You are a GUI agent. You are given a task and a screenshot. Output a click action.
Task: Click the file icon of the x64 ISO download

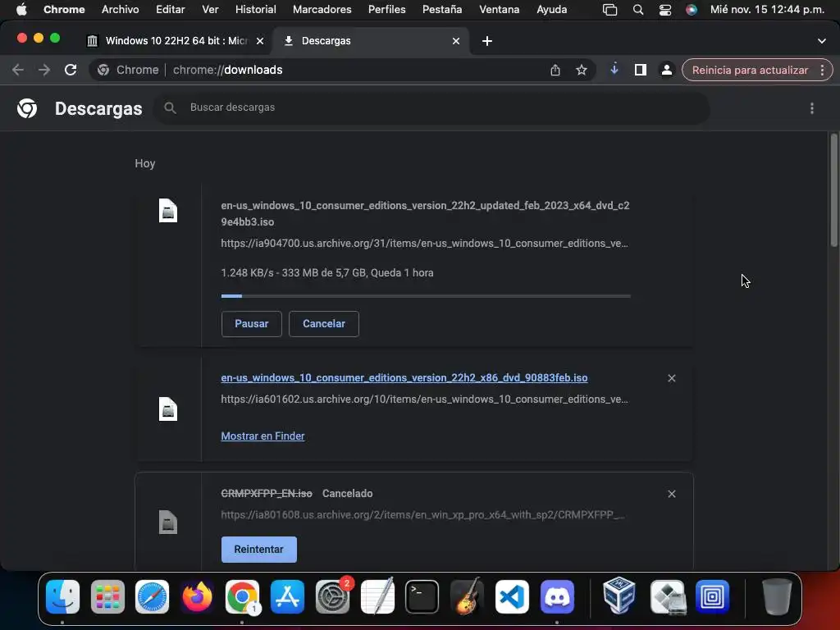coord(167,211)
